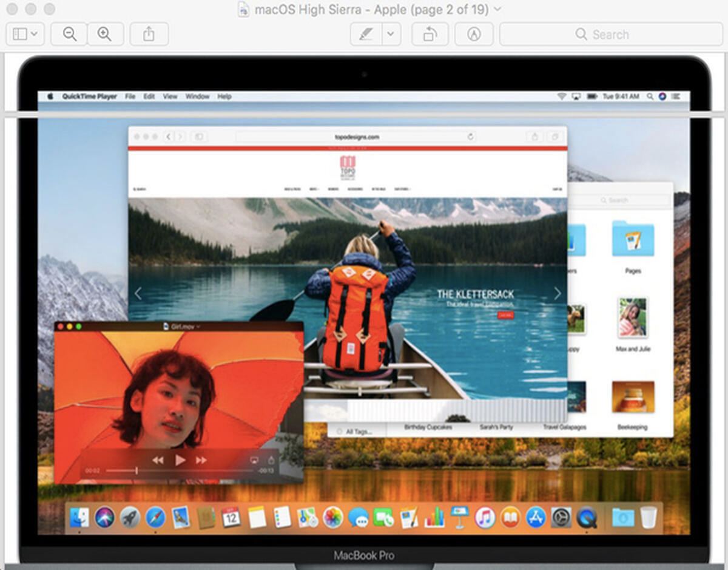Screen dimensions: 728x570
Task: Open the Trash in the Dock
Action: click(x=649, y=517)
